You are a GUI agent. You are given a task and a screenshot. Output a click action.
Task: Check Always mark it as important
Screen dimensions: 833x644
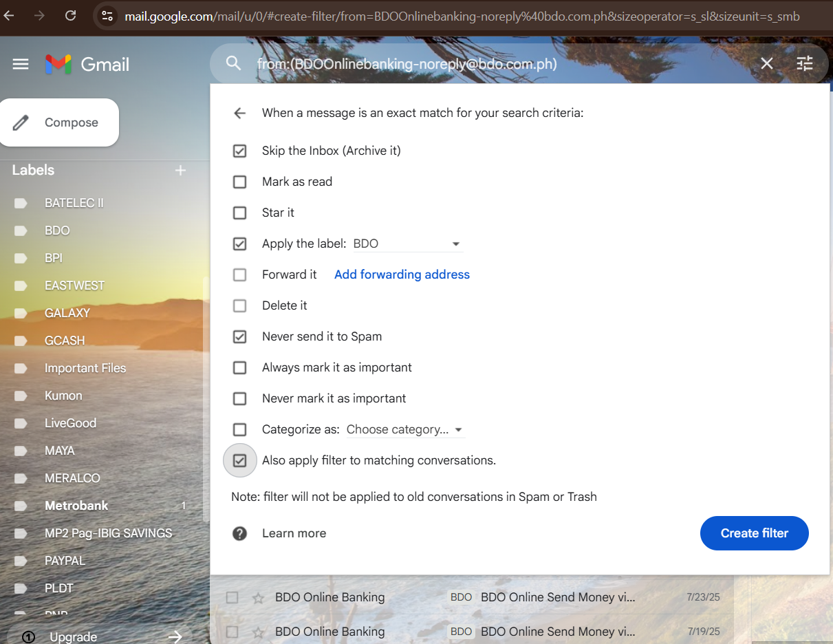(x=239, y=367)
